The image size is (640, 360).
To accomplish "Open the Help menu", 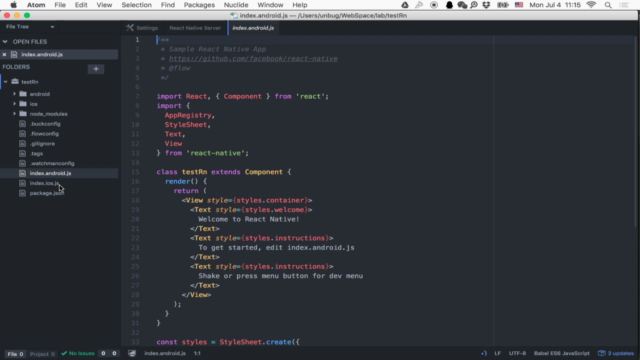I will coord(300,5).
